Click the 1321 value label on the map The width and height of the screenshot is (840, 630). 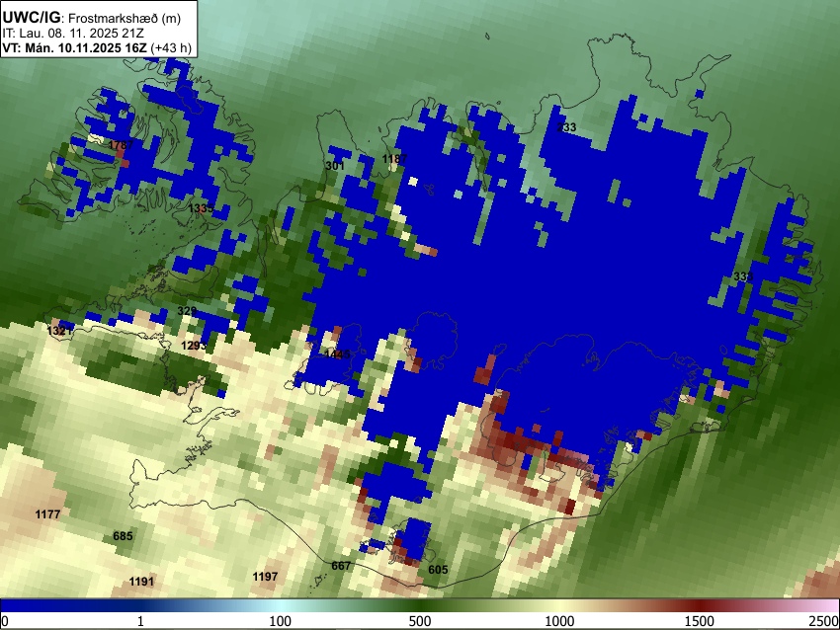(x=59, y=330)
